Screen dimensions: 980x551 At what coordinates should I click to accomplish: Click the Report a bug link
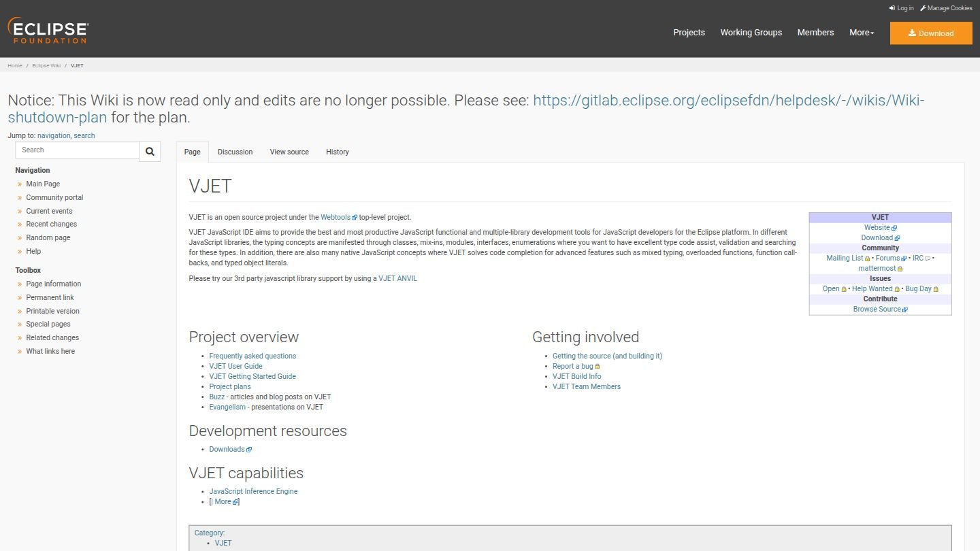click(x=576, y=366)
